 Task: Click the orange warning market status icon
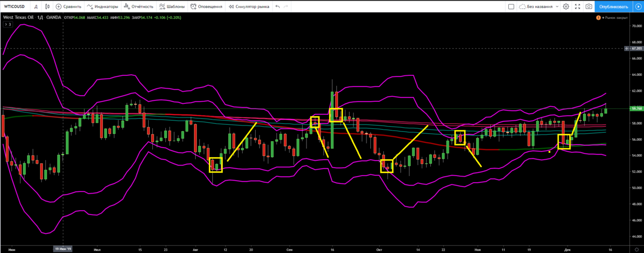click(x=598, y=17)
